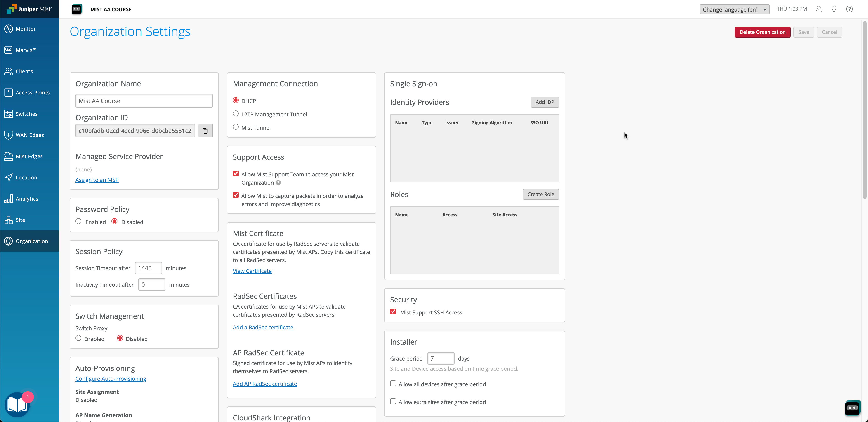868x422 pixels.
Task: Open the View Certificate link
Action: (x=252, y=270)
